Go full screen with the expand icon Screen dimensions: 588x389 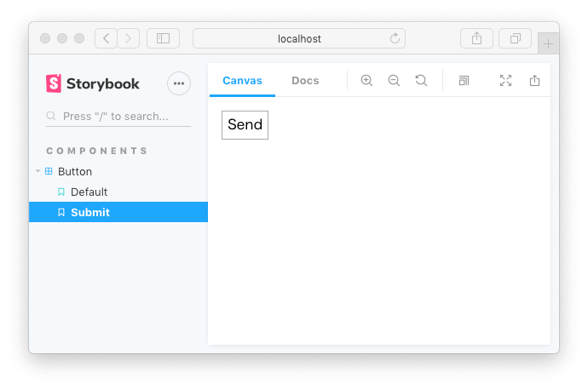[x=505, y=81]
